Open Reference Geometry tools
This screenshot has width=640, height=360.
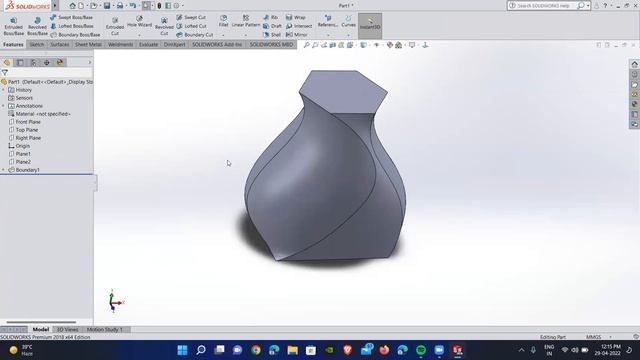[x=327, y=22]
